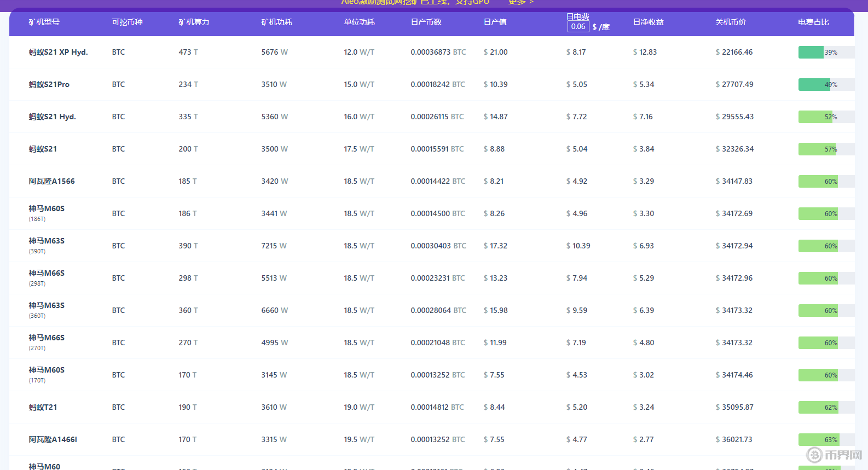The width and height of the screenshot is (868, 470).
Task: Sort by 矿机型号 column header
Action: coord(44,22)
